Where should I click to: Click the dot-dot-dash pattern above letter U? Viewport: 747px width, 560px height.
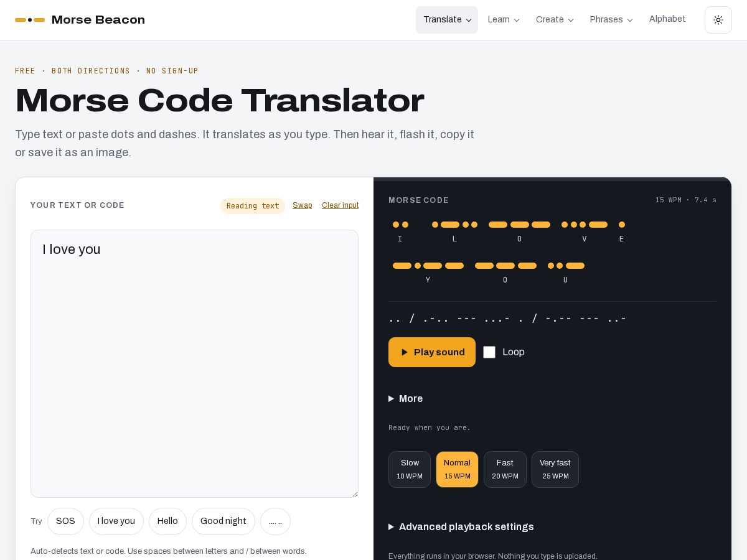pos(566,266)
